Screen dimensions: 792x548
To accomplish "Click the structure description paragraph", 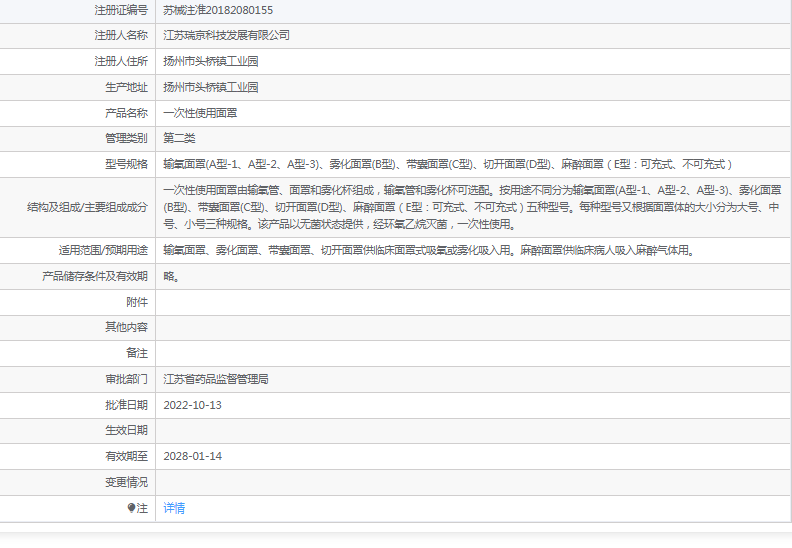I will click(x=472, y=207).
